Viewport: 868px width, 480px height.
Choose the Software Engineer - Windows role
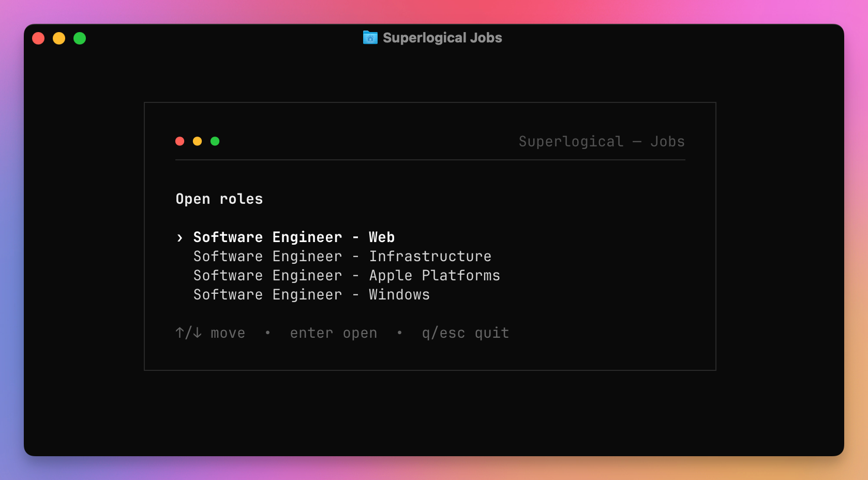[311, 295]
